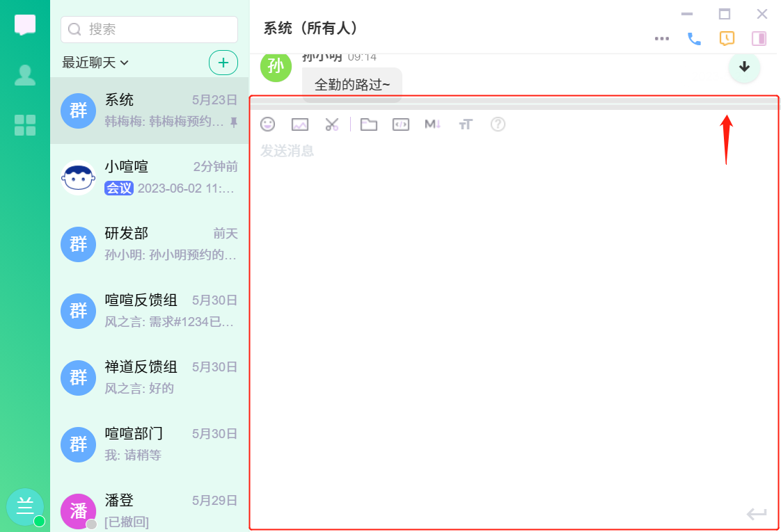
Task: Open the 研发部 group chat
Action: point(150,243)
